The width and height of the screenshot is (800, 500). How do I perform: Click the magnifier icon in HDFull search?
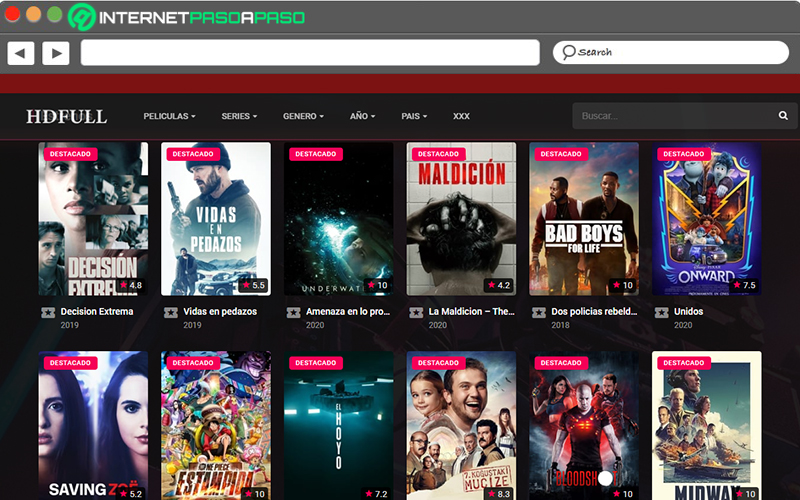[x=783, y=116]
